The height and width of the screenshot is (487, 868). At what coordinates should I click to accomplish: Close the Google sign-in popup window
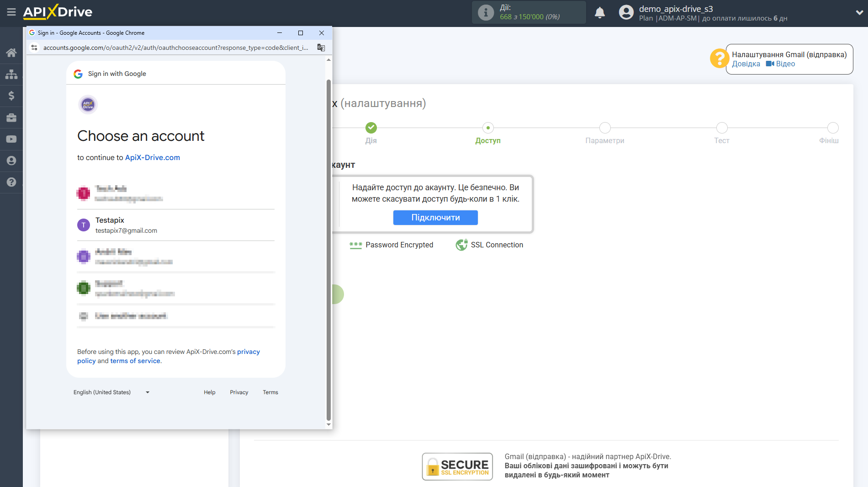pyautogui.click(x=322, y=33)
